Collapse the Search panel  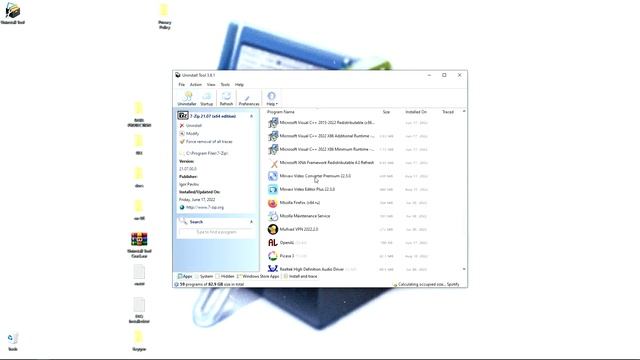pyautogui.click(x=251, y=222)
